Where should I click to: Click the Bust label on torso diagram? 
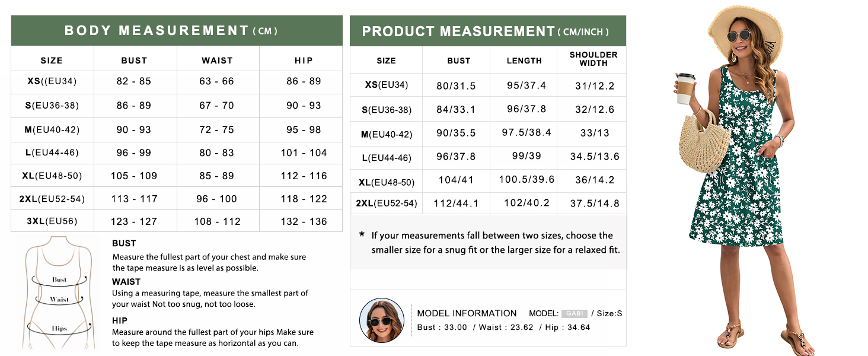pyautogui.click(x=59, y=279)
